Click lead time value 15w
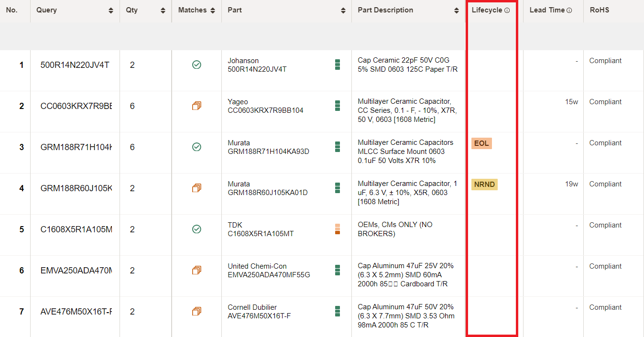This screenshot has height=337, width=644. pyautogui.click(x=571, y=102)
